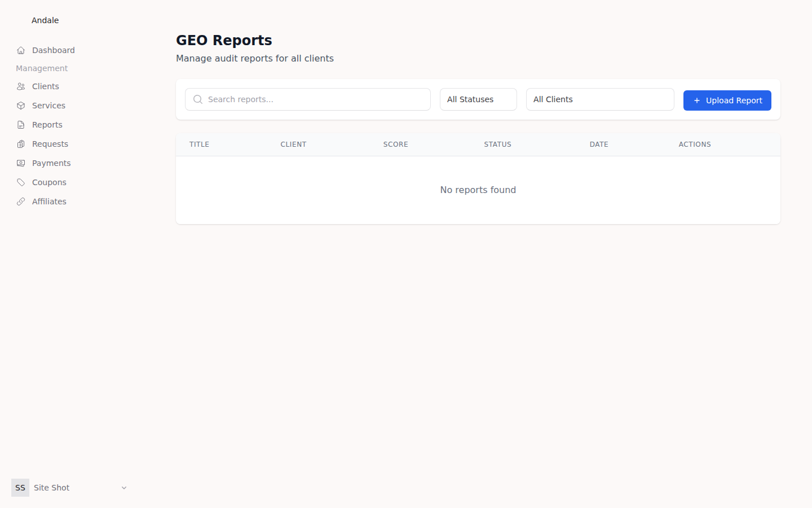Click the Upload Report button
This screenshot has width=812, height=508.
727,100
